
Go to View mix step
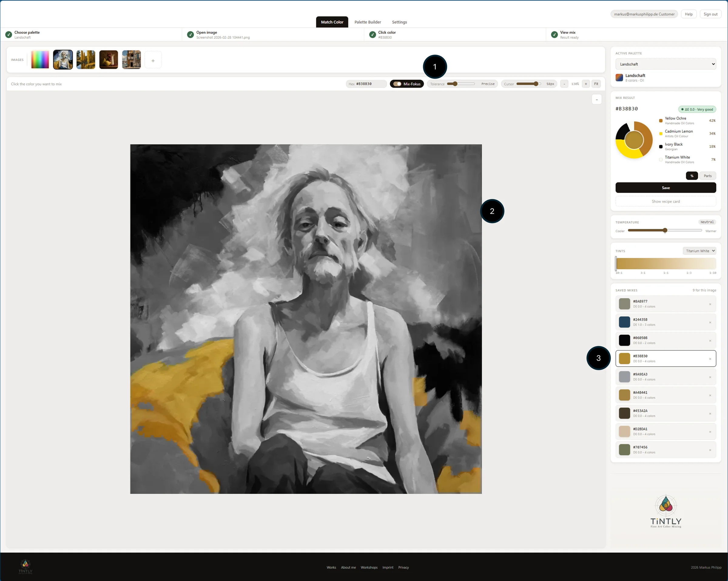(x=637, y=35)
